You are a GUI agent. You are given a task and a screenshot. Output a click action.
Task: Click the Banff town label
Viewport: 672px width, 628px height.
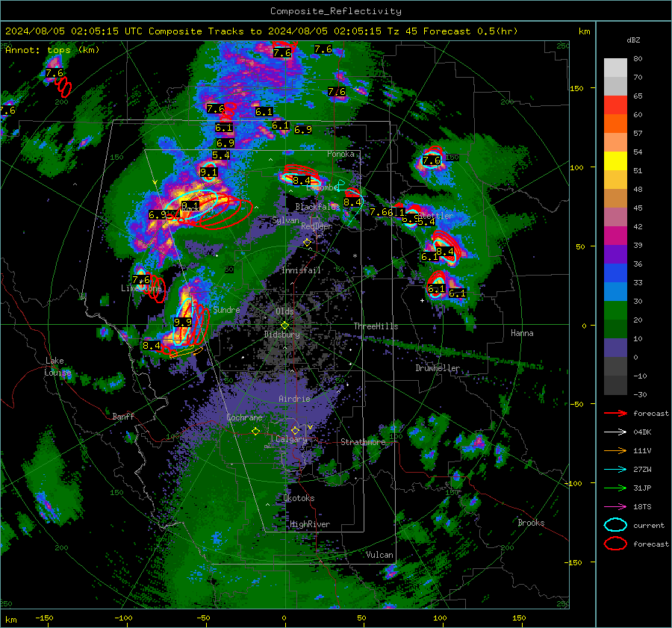click(x=123, y=416)
